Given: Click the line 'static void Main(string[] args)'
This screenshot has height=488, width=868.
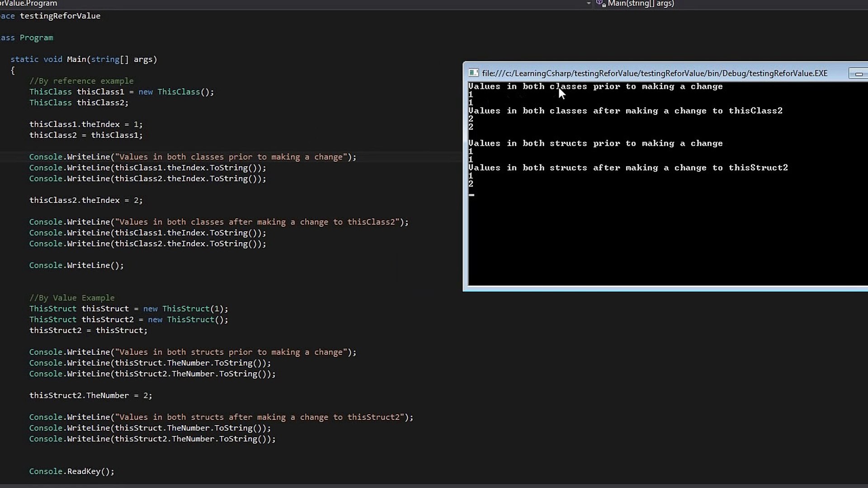Looking at the screenshot, I should coord(84,59).
